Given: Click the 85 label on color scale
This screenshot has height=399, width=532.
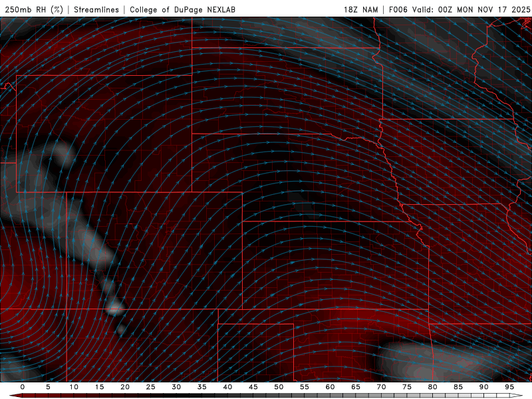Looking at the screenshot, I should point(458,387).
